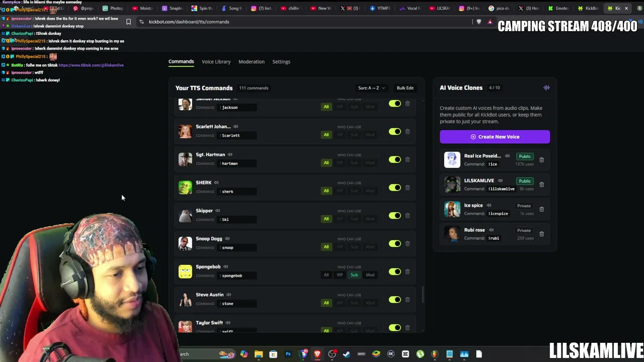Delete the LILSKAMLIVE voice clone

pyautogui.click(x=541, y=185)
